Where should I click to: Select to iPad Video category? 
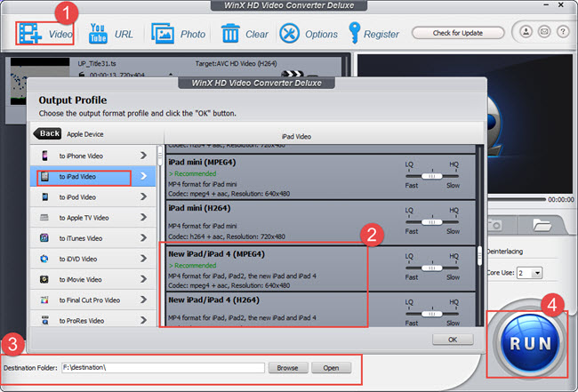92,176
